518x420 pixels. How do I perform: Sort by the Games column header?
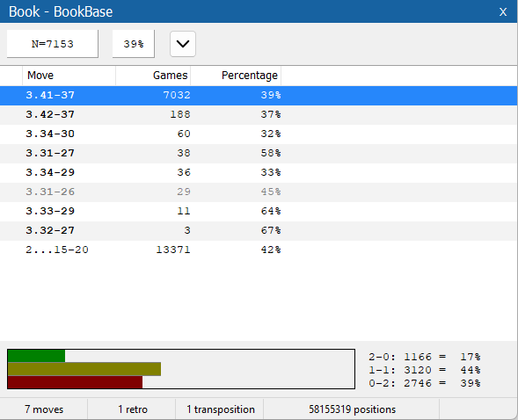coord(153,76)
